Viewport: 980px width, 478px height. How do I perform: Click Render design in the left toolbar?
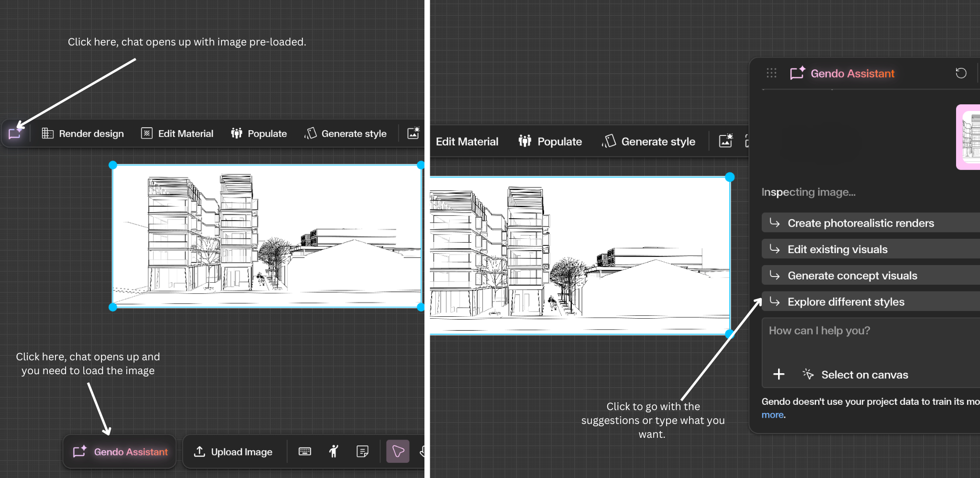click(82, 134)
